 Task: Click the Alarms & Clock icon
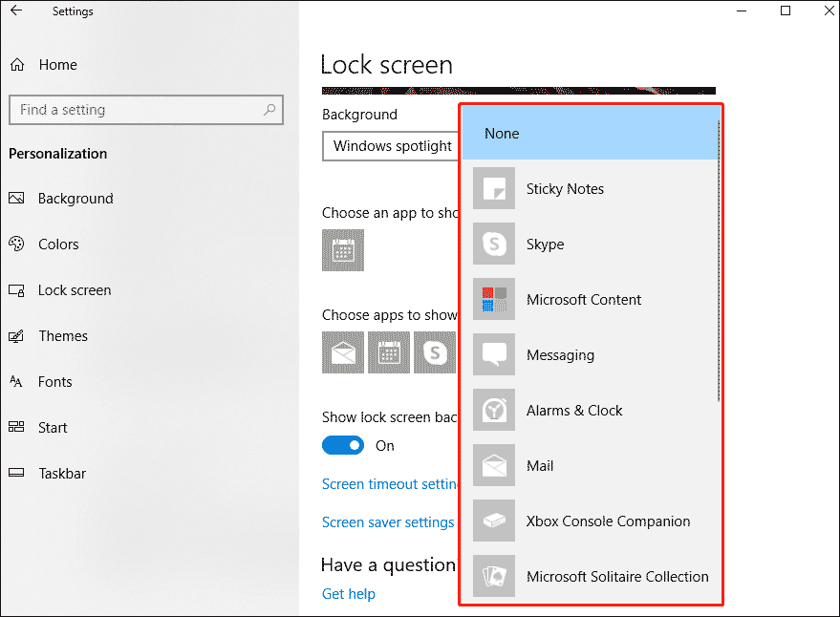tap(494, 410)
